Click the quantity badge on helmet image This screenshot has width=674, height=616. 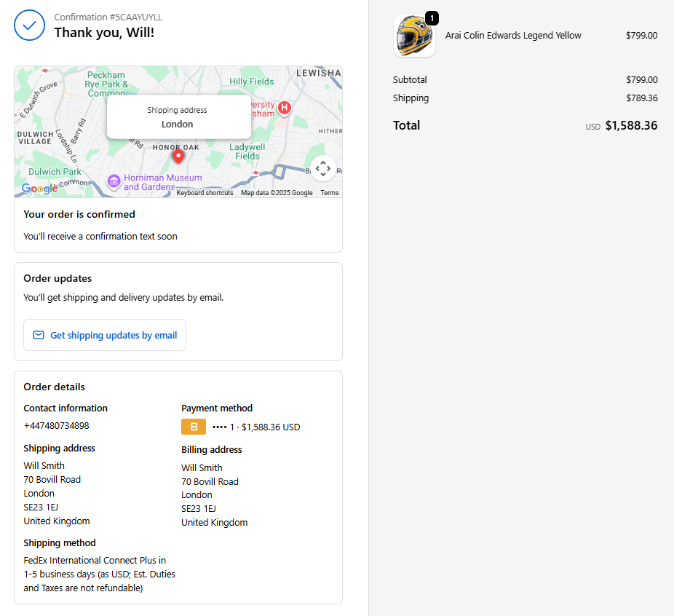click(x=432, y=18)
